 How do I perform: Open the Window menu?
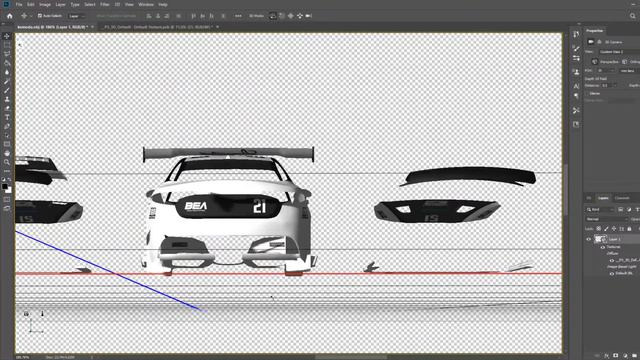pyautogui.click(x=146, y=4)
